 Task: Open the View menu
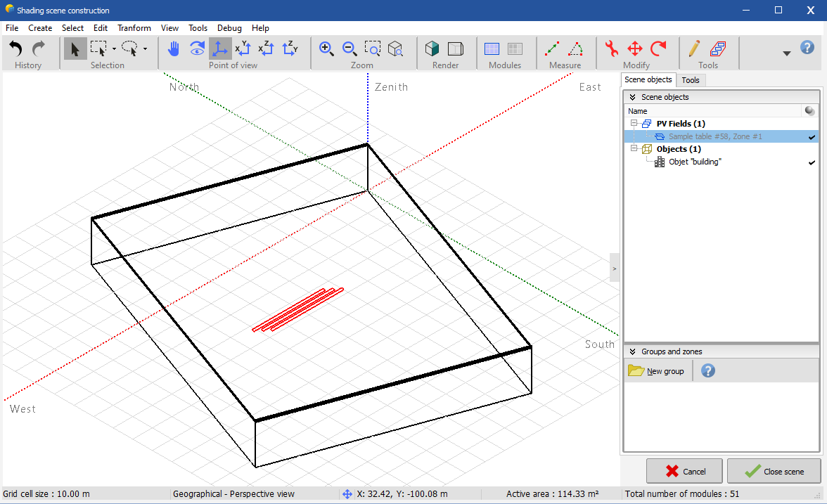tap(169, 28)
